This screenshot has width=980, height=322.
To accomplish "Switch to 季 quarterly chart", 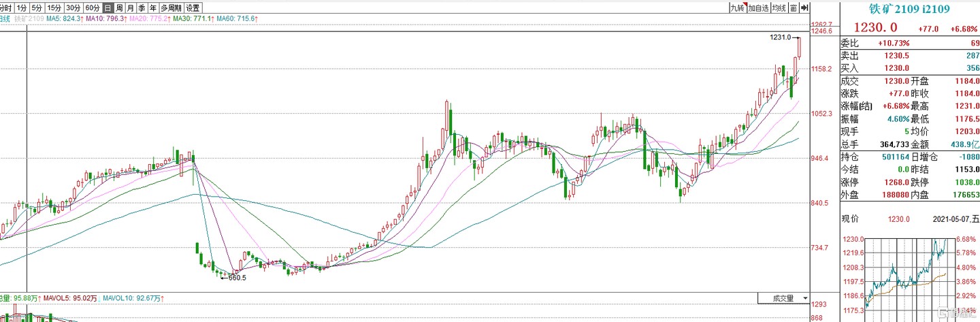I will click(x=142, y=7).
